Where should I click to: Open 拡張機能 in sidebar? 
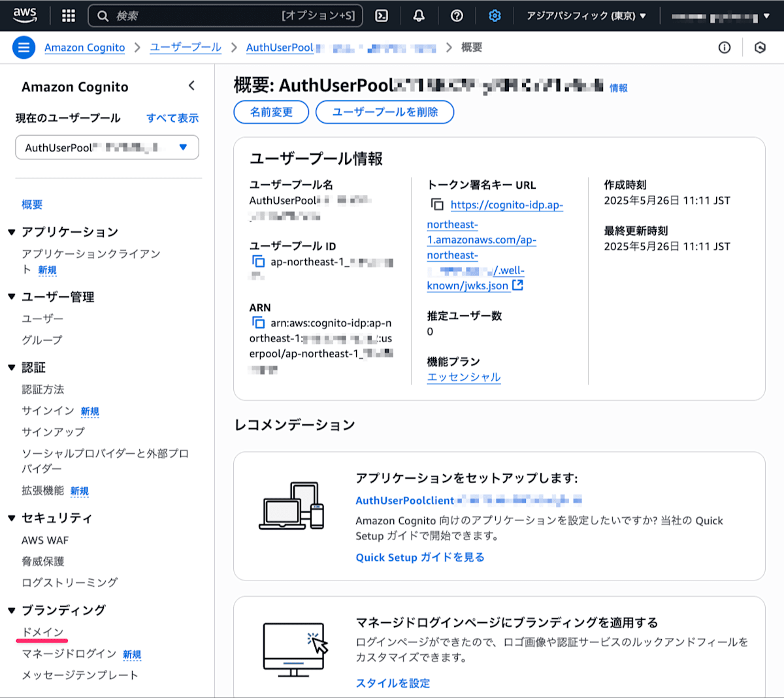(x=42, y=490)
